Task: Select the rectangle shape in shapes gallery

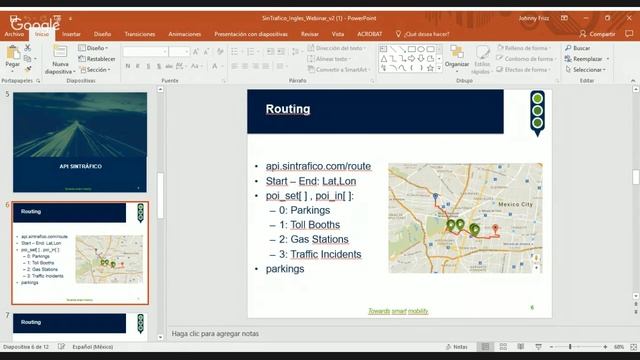Action: click(412, 49)
